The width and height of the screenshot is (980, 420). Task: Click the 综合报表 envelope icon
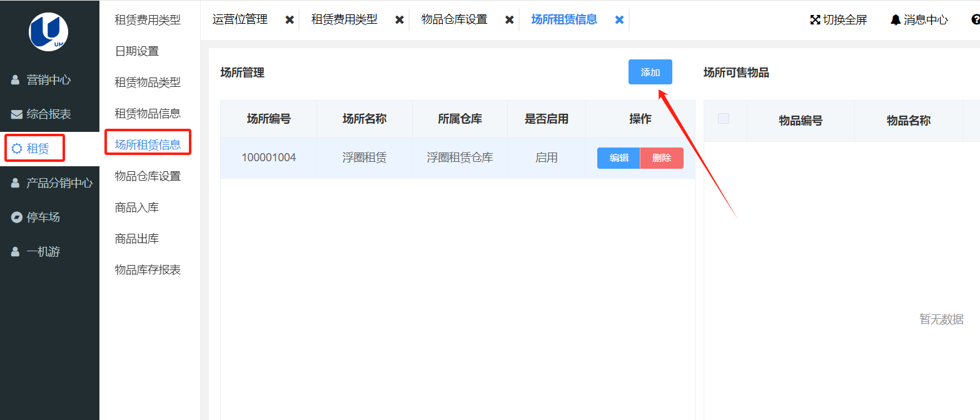17,114
